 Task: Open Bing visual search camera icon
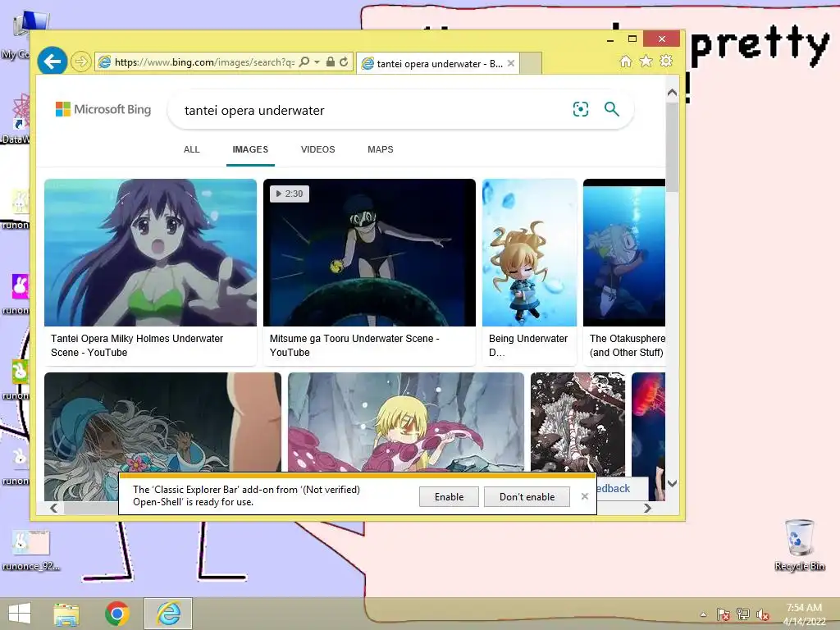(581, 109)
